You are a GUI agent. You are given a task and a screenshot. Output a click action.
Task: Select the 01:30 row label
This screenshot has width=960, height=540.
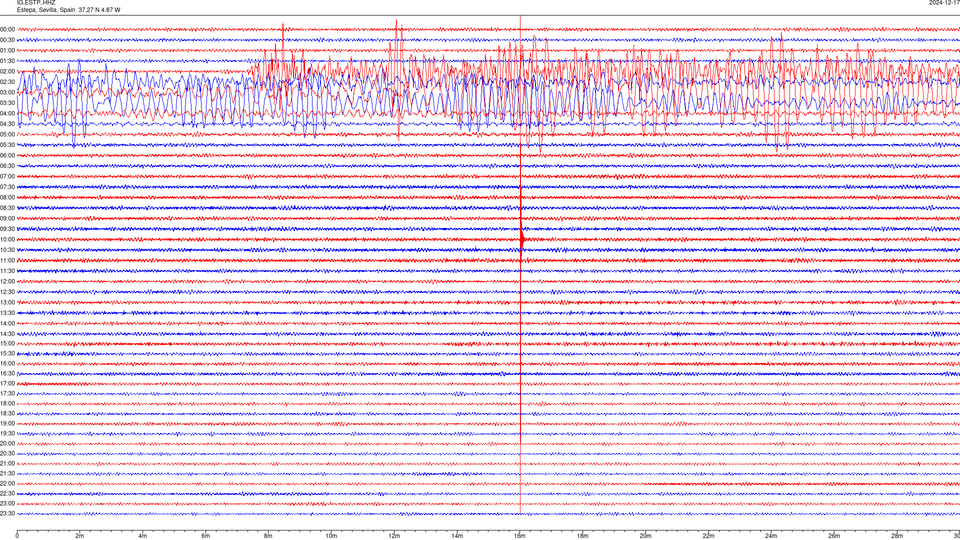(x=7, y=61)
